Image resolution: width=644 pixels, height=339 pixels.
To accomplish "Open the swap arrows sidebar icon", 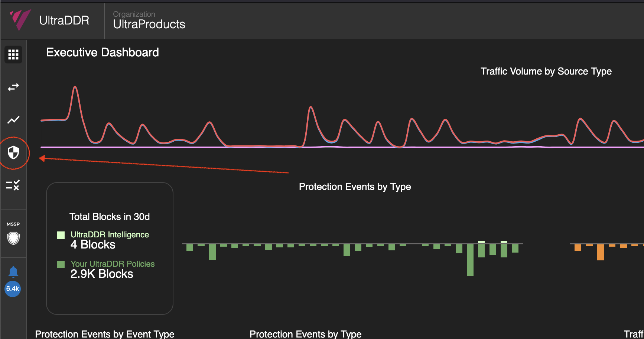I will [13, 87].
